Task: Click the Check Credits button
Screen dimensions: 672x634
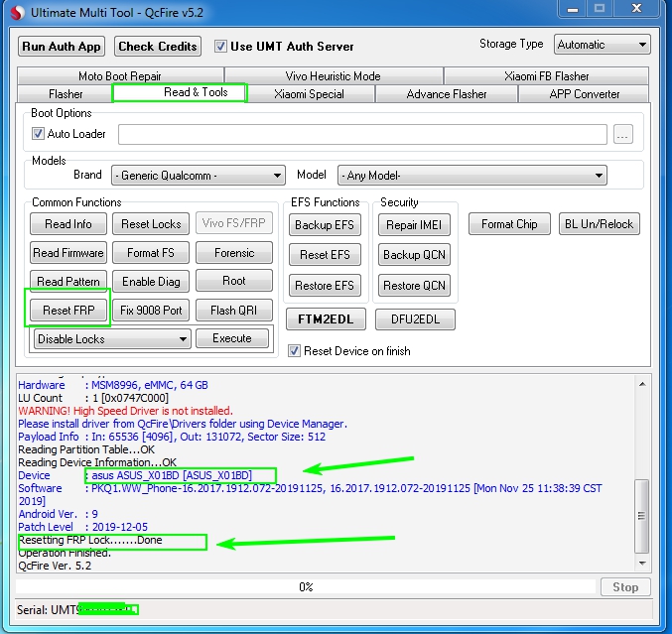Action: tap(157, 47)
